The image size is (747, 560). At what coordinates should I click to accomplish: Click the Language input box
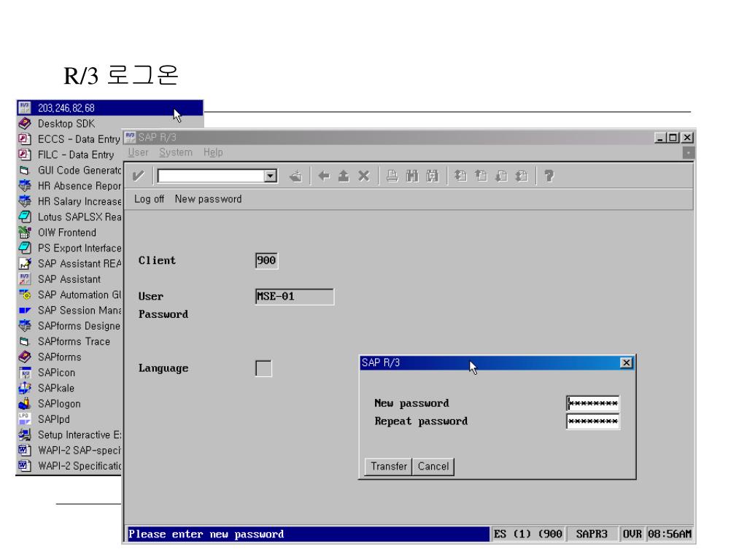point(263,368)
